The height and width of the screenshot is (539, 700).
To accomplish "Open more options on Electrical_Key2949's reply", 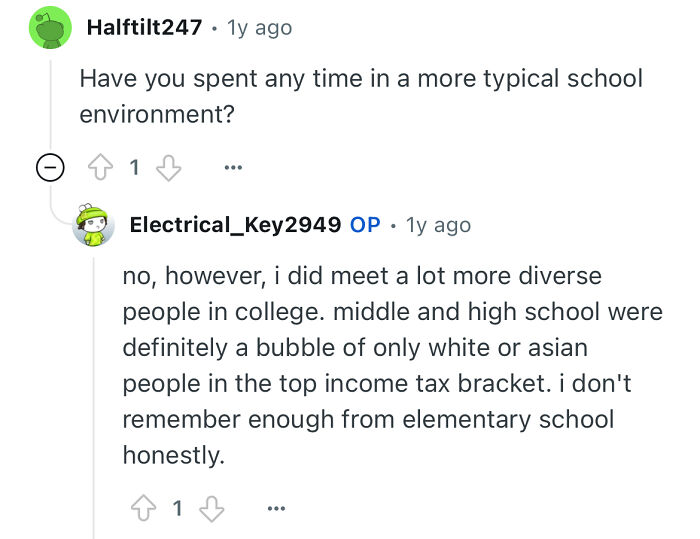I will click(x=274, y=509).
